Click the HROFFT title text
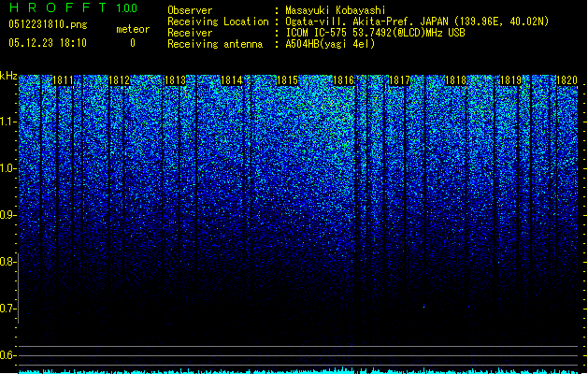Screen dimensions: 588x374 58,7
